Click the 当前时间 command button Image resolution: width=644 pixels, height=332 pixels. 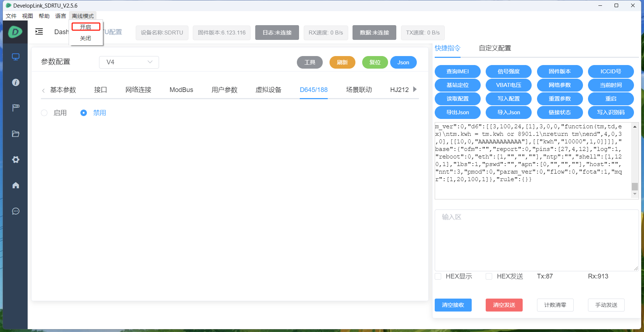611,85
